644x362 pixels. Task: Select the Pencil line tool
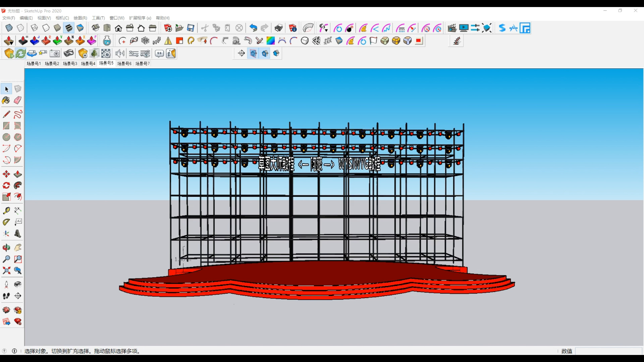[x=6, y=114]
